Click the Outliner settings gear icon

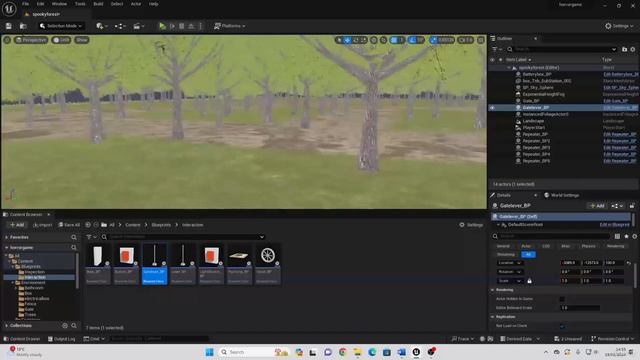pyautogui.click(x=633, y=49)
